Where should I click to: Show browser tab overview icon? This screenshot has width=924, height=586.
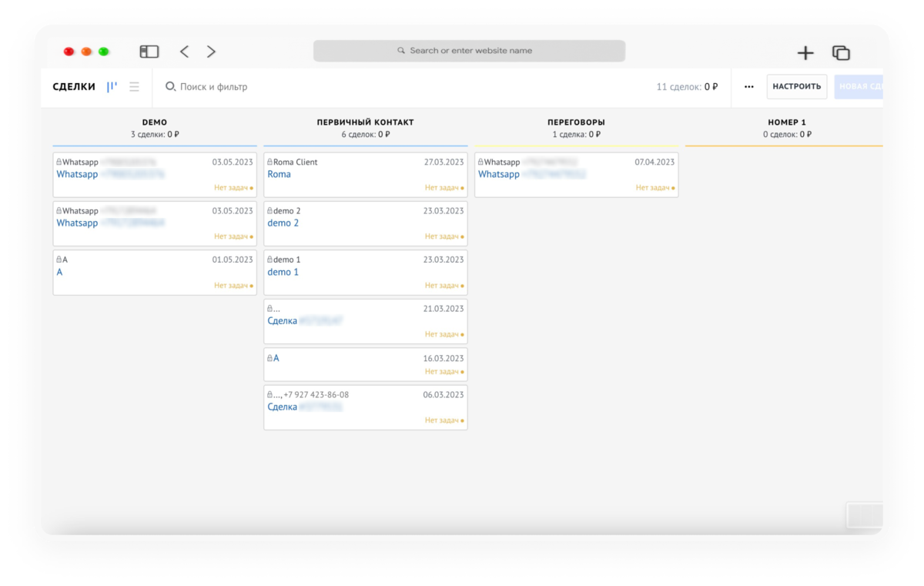(841, 52)
